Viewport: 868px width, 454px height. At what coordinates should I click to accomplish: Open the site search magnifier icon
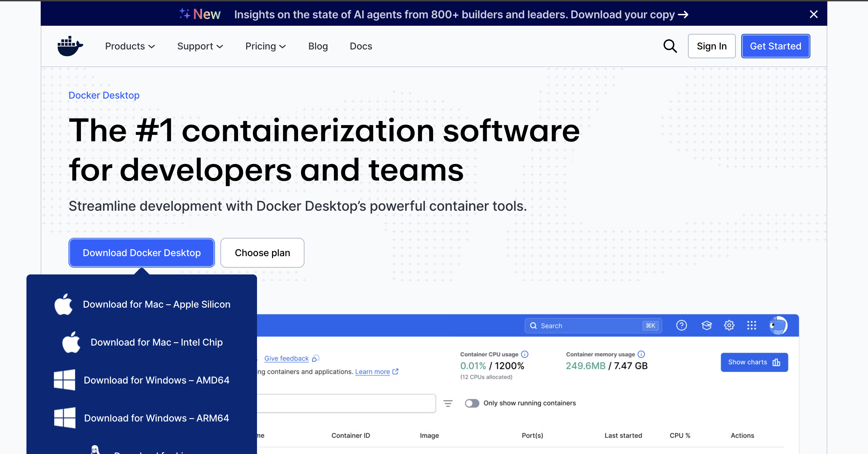670,46
